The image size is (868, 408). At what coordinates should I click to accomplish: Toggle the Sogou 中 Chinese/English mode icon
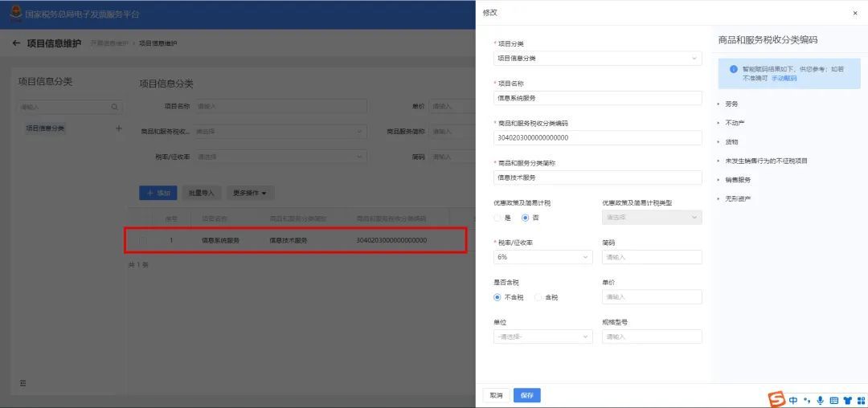tap(794, 400)
